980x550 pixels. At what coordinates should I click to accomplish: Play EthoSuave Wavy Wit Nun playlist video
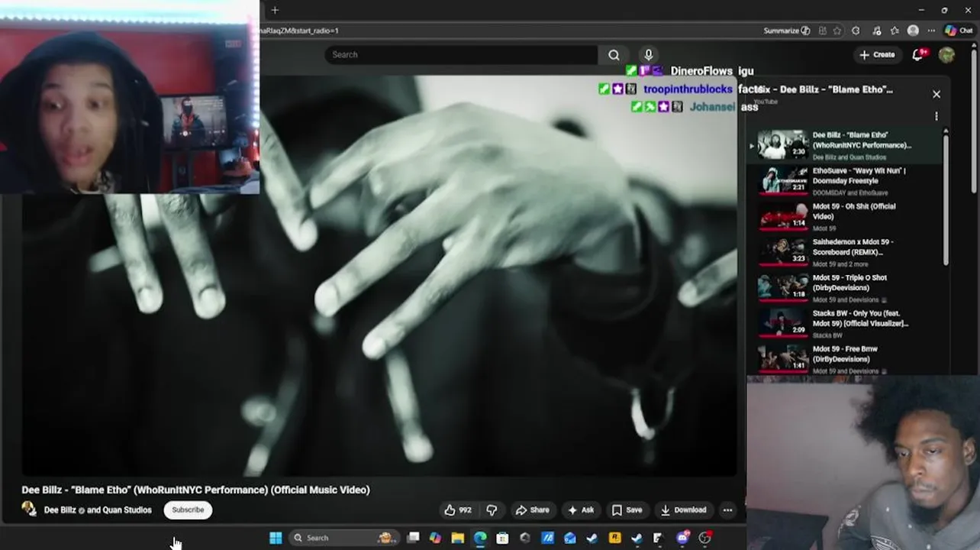coord(846,180)
